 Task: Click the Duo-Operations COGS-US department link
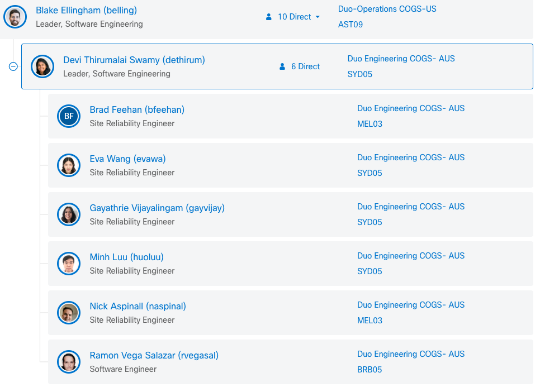[387, 9]
